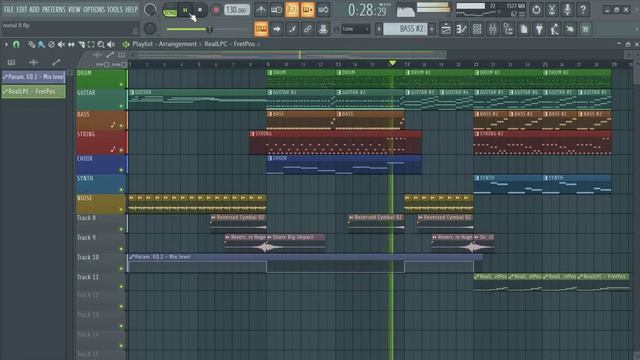Open the ADD menu

tap(34, 9)
